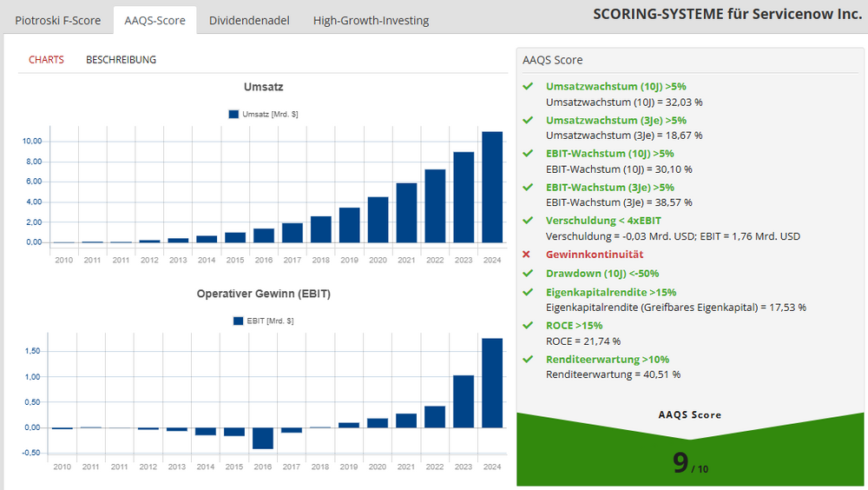Click the 2021 Umsatz bar

pyautogui.click(x=406, y=213)
